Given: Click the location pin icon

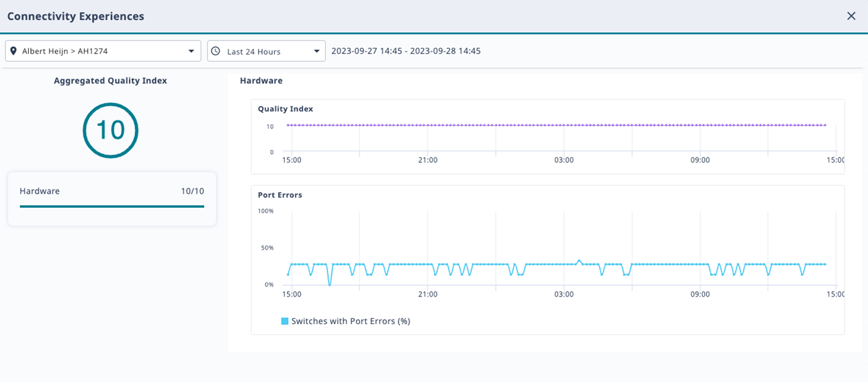Looking at the screenshot, I should (13, 51).
